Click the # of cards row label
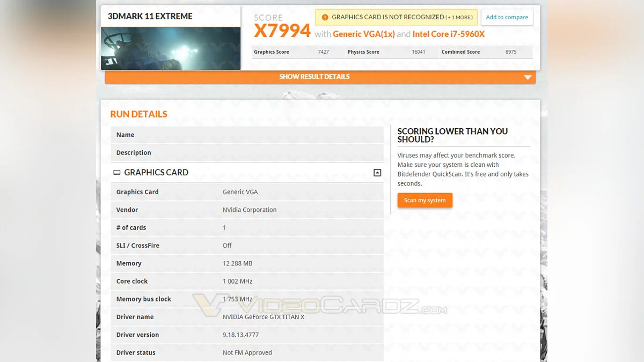The width and height of the screenshot is (644, 362). pos(131,228)
